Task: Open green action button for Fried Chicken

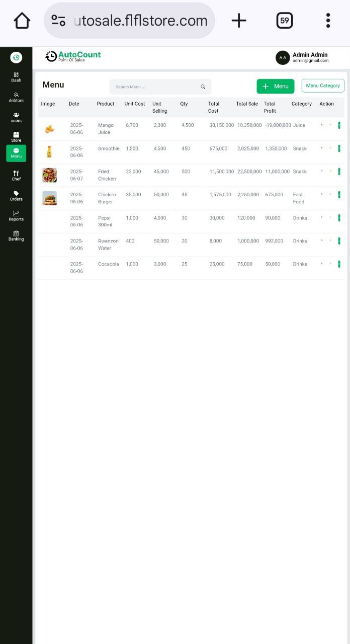Action: point(339,172)
